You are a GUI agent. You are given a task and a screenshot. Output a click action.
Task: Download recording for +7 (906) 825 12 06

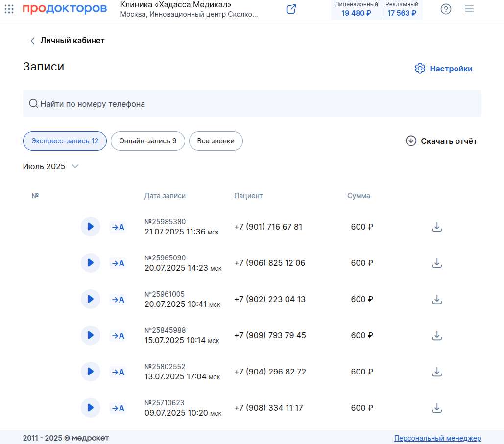[437, 263]
